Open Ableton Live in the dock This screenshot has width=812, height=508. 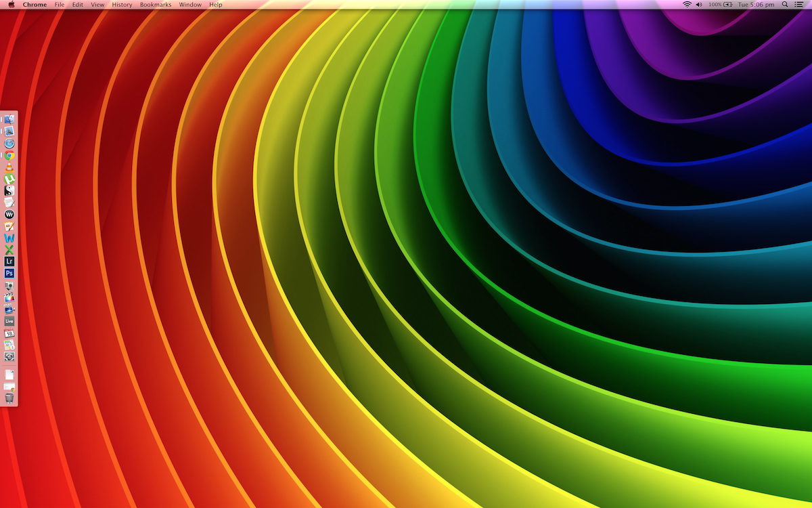9,321
